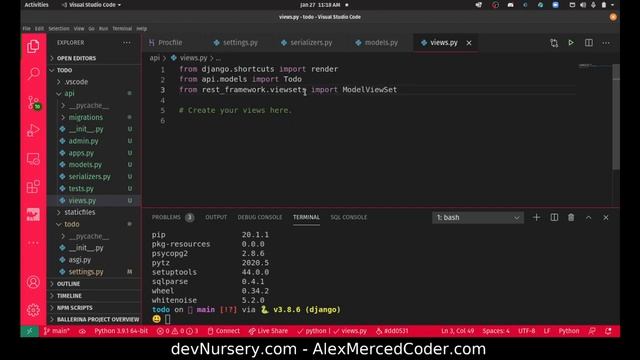Open the Terminal menu in menu bar
640x360 pixels.
[x=122, y=29]
